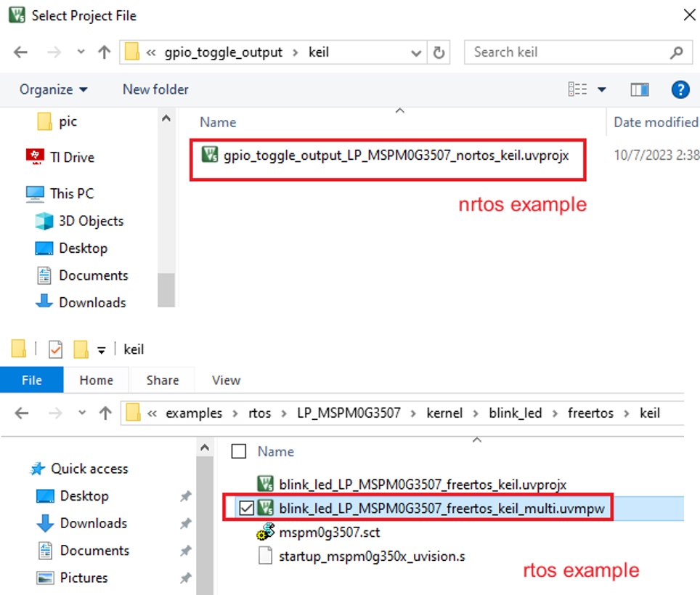Select blink_led freertos_keil.uvprojx file
This screenshot has width=700, height=595.
click(422, 484)
